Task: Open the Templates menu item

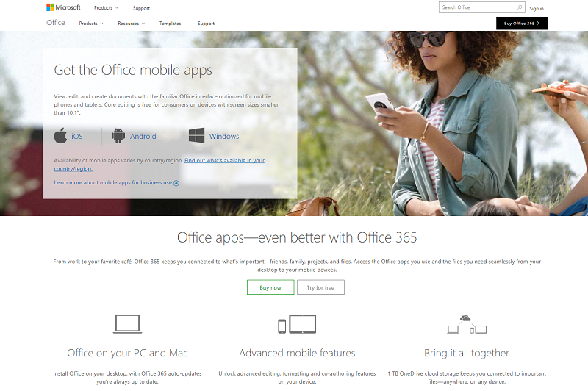Action: (171, 24)
